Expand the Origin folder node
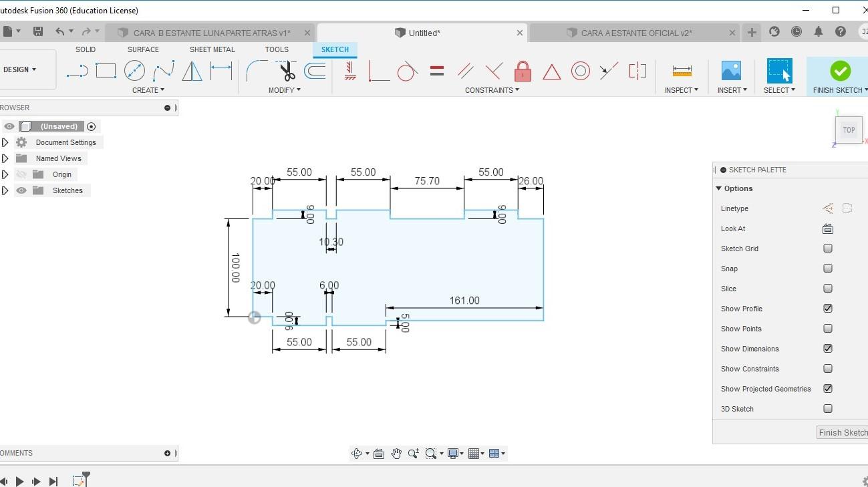The image size is (868, 487). pyautogui.click(x=5, y=174)
